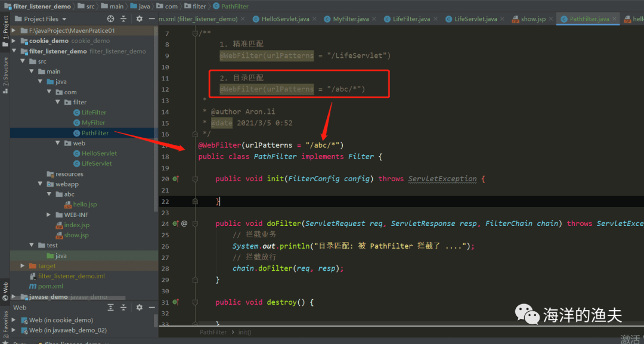
Task: Hide the Web panel with minus icon
Action: 151,308
